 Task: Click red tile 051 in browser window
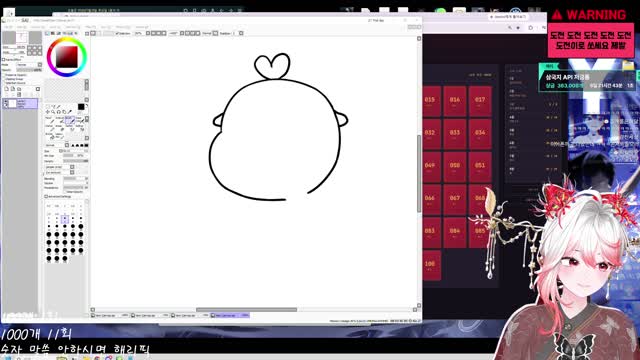click(480, 167)
